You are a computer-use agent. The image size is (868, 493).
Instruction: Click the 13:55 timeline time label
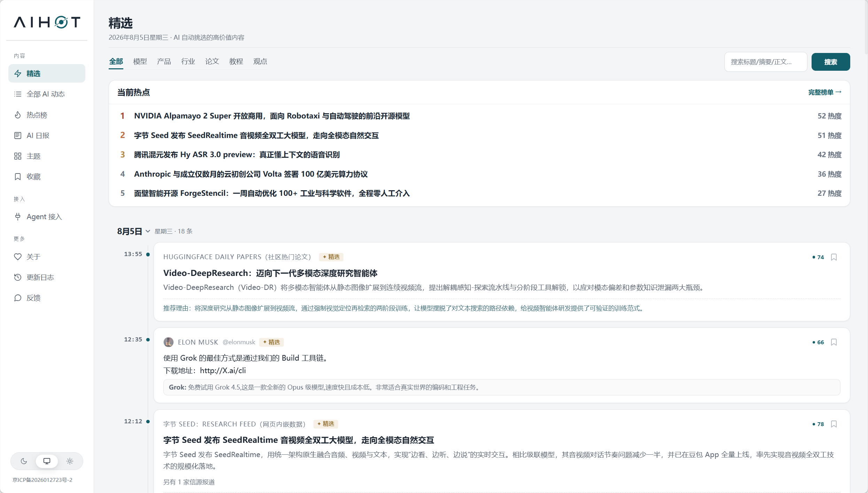(133, 254)
